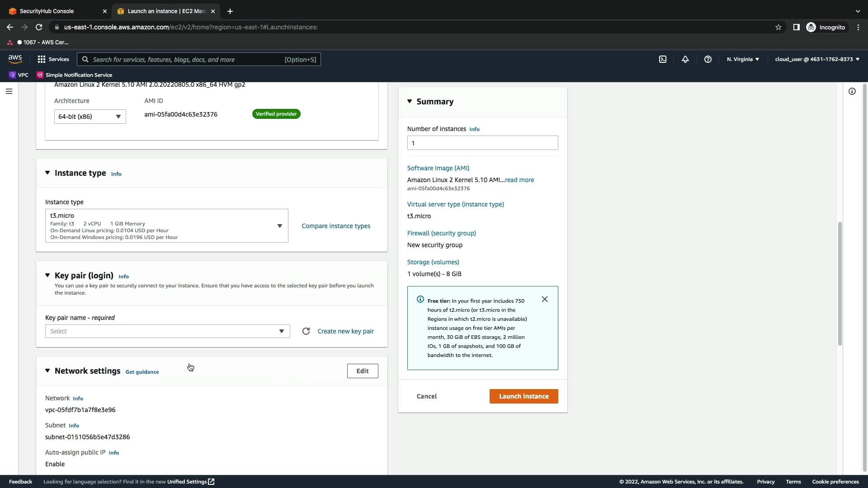
Task: Collapse the Summary panel
Action: [x=410, y=102]
